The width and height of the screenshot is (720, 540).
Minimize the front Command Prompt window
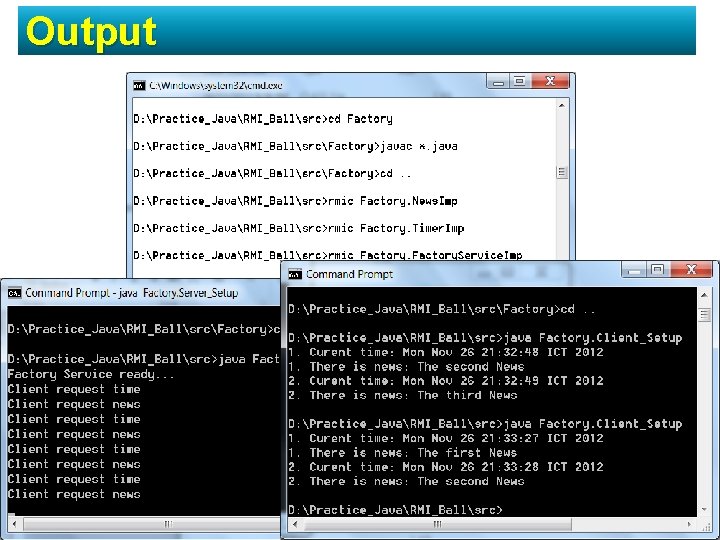pos(634,270)
